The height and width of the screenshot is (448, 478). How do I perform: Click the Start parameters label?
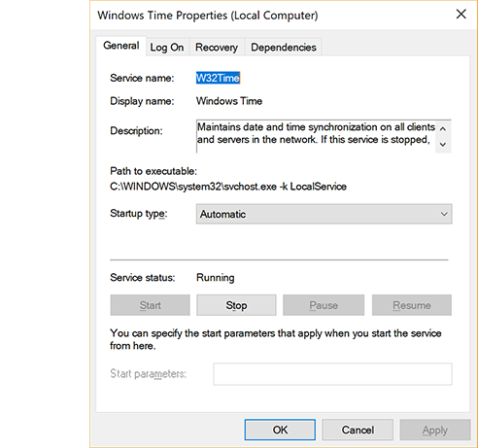(148, 374)
